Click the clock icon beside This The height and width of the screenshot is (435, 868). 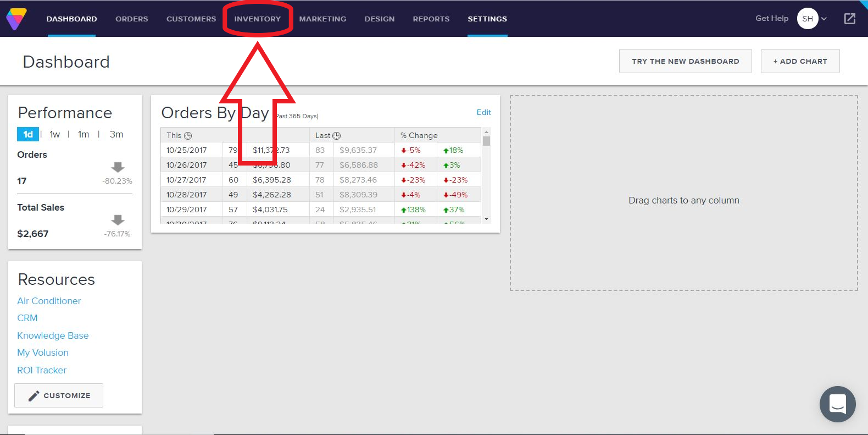[x=188, y=136]
